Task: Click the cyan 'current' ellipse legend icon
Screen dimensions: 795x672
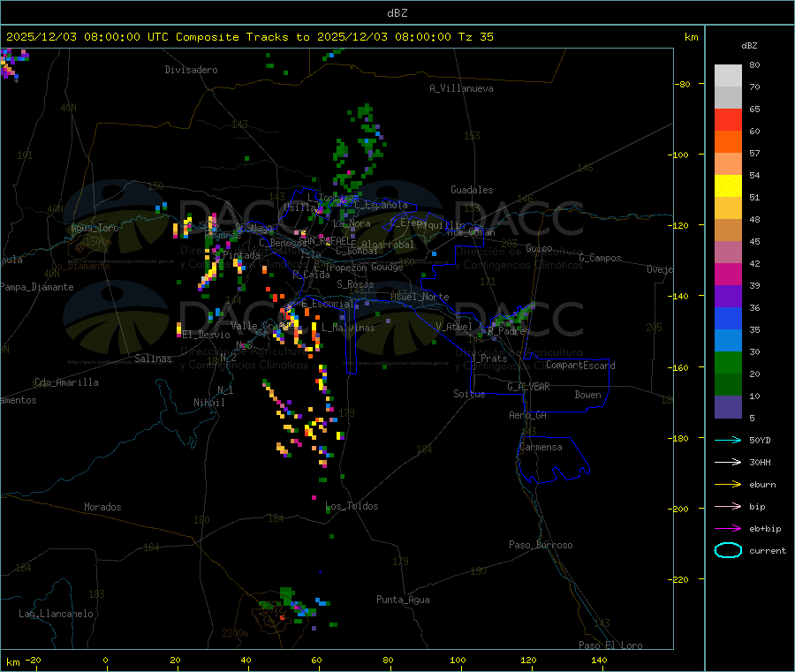Action: click(728, 550)
